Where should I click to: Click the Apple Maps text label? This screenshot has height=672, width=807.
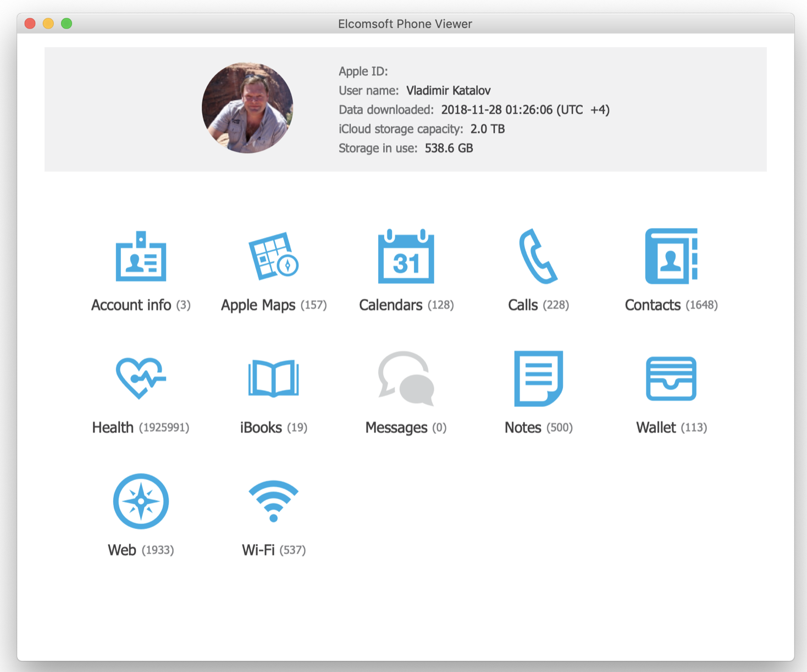258,305
